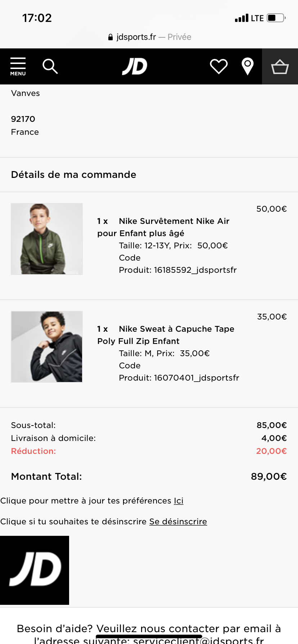Tap the Montant Total amount 89,00€
Screen dimensions: 298x644
[x=269, y=477]
